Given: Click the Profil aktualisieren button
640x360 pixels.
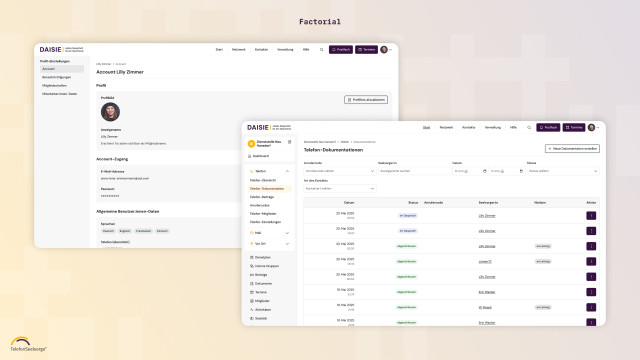Looking at the screenshot, I should (366, 100).
